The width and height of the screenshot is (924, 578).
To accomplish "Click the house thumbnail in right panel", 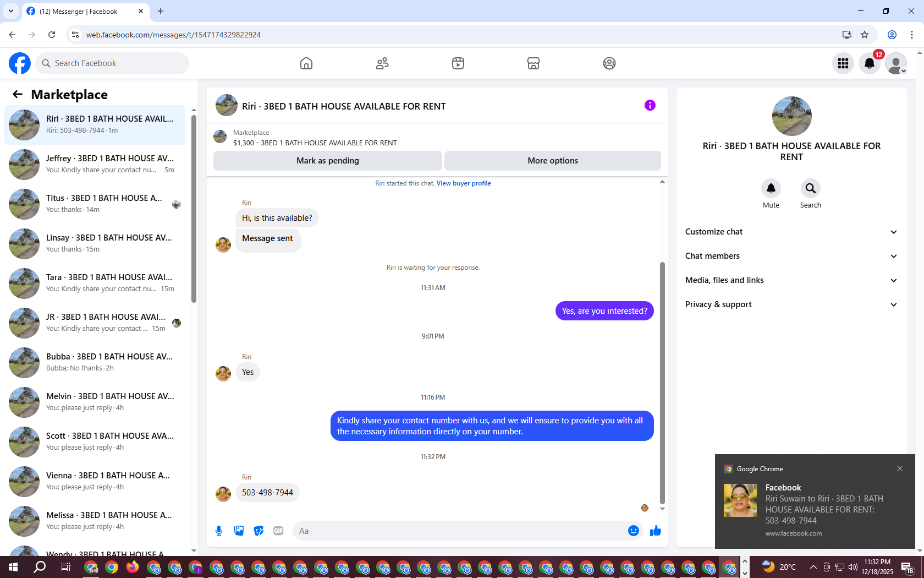I will [x=791, y=116].
